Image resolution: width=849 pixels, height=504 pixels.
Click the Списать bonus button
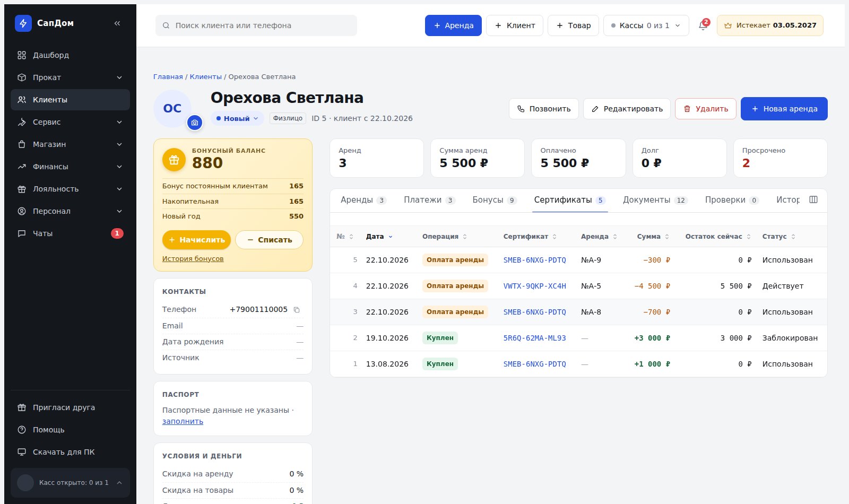pyautogui.click(x=269, y=240)
